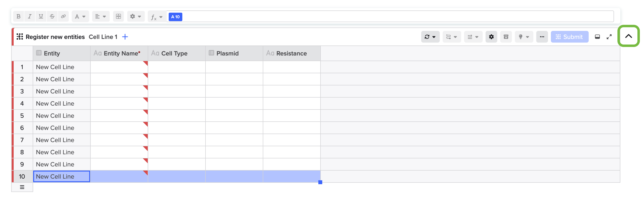Click the Plasmid cell in row 6

[x=234, y=127]
